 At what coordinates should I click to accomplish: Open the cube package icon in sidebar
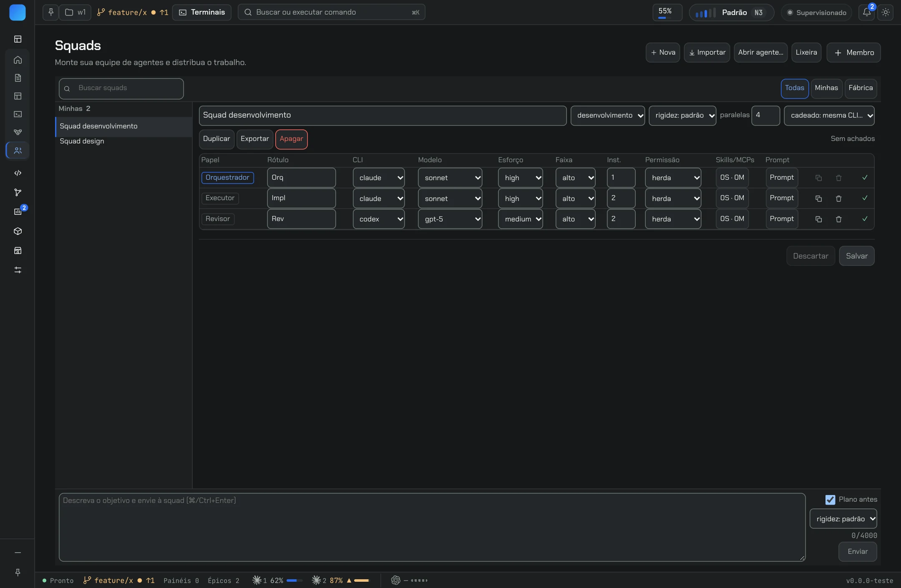pyautogui.click(x=18, y=231)
